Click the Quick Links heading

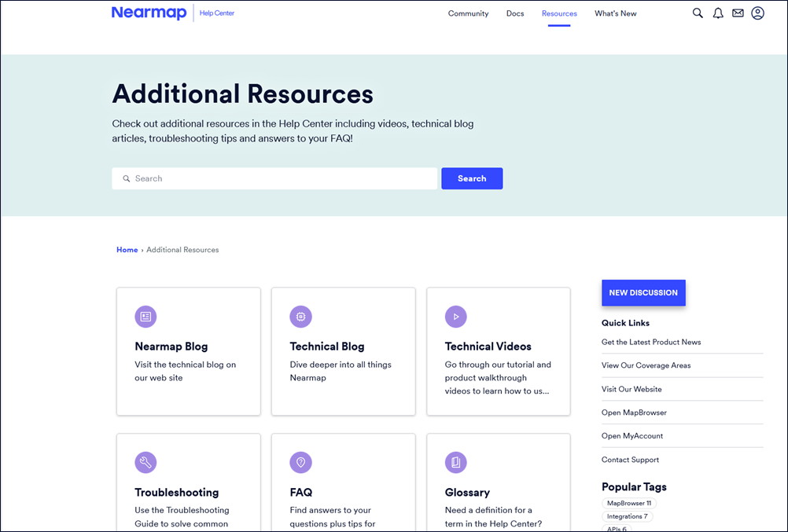point(626,323)
